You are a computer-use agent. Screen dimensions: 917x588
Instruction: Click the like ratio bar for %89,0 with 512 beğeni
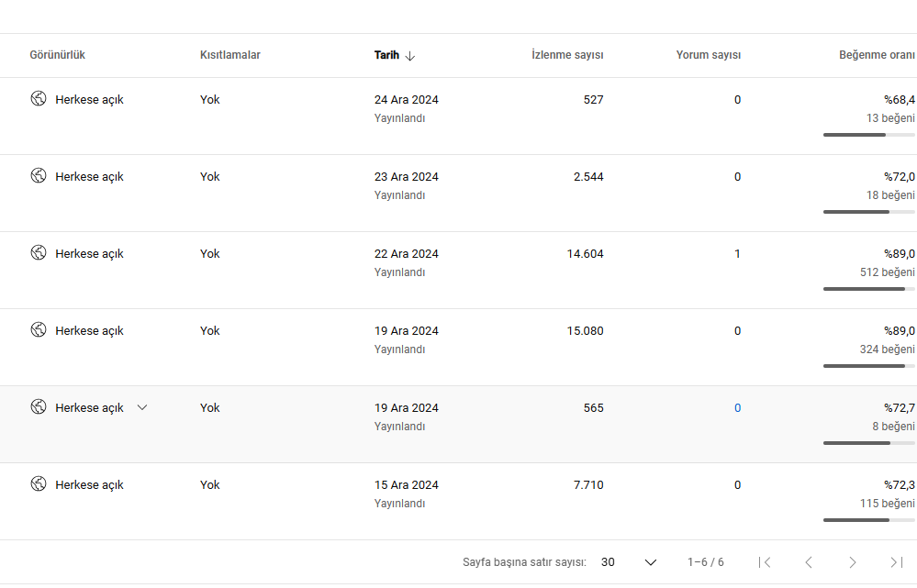pyautogui.click(x=869, y=289)
